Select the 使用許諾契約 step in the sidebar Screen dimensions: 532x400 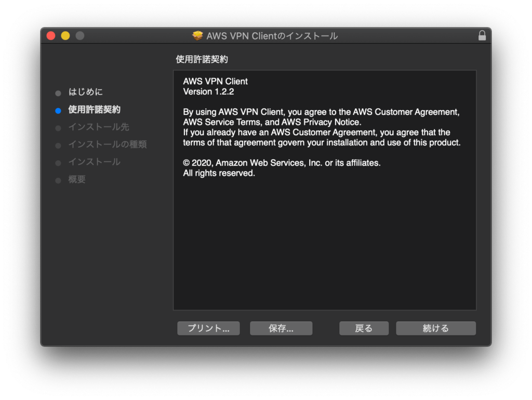pos(95,110)
